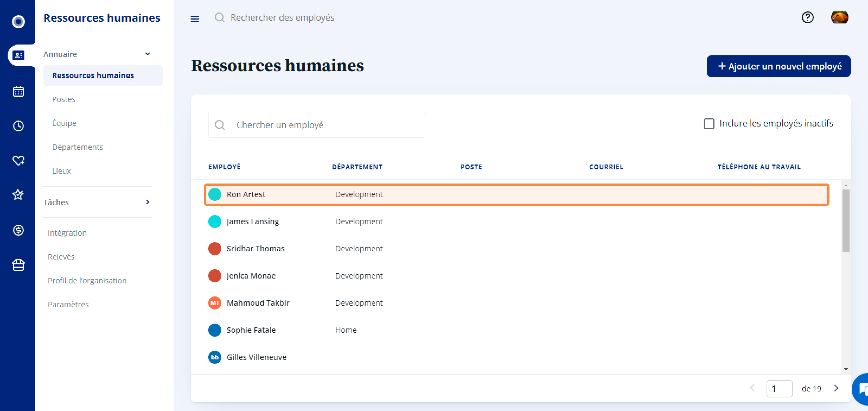Enable Inclure les employés inactifs checkbox
Image resolution: width=868 pixels, height=411 pixels.
pos(709,124)
